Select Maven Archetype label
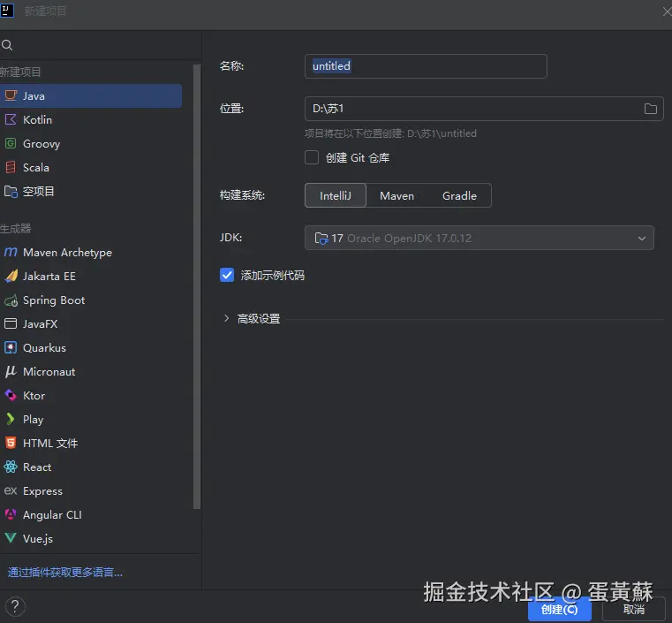The image size is (672, 623). point(67,253)
